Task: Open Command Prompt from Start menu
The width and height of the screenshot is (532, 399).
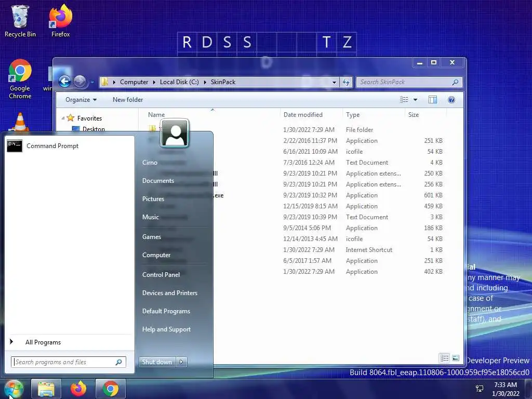Action: [x=70, y=146]
